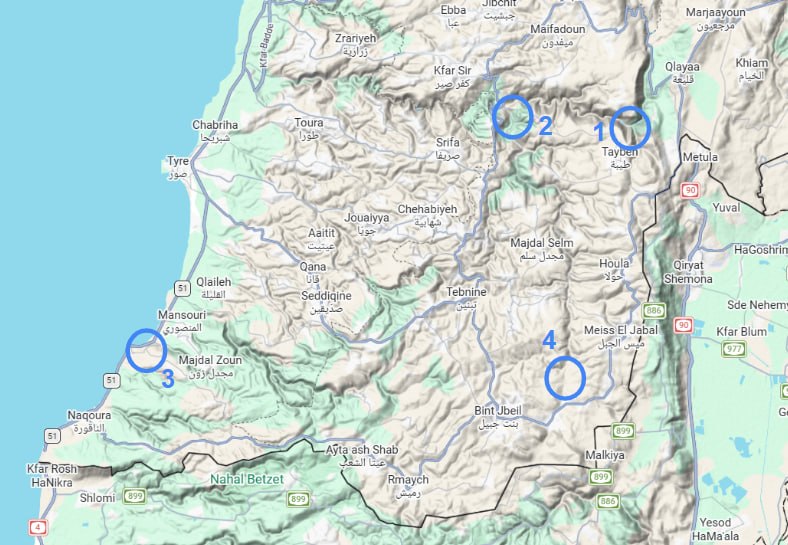Screen dimensions: 788x545
Task: Click route 51 shield near Naqoura
Action: 52,436
